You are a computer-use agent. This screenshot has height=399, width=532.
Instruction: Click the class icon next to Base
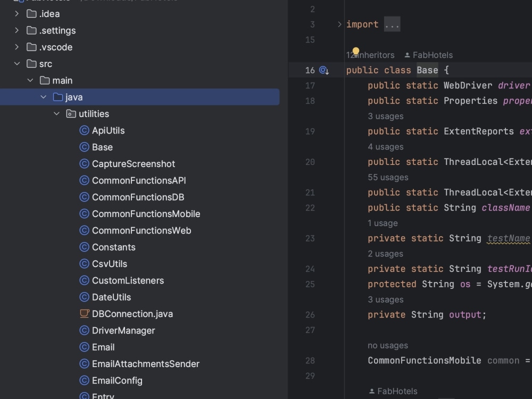pyautogui.click(x=84, y=147)
